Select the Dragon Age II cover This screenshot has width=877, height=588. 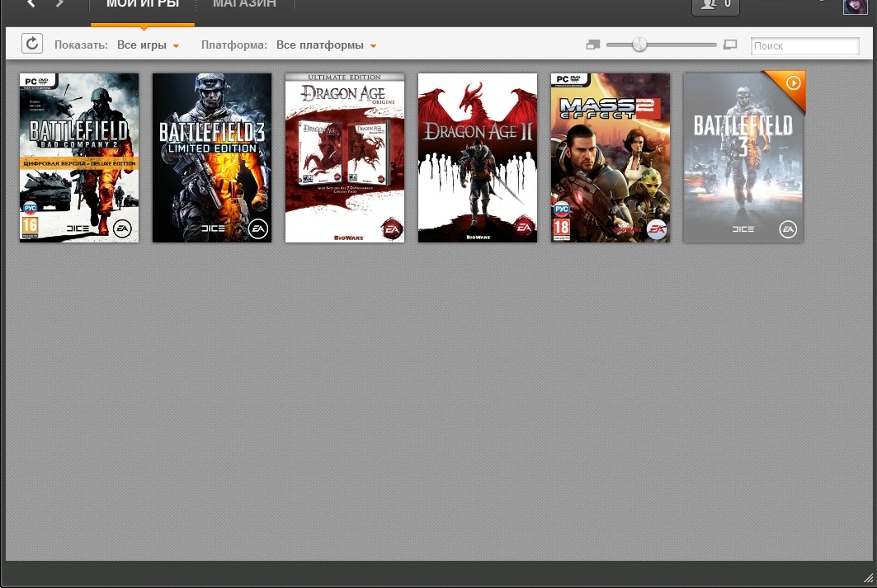tap(478, 158)
